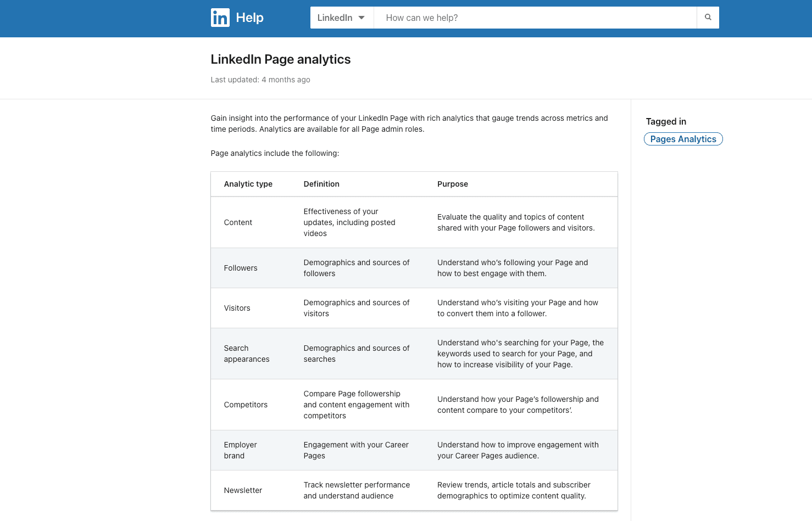812x521 pixels.
Task: Click the 'Last updated: 4 months ago' text
Action: (260, 80)
